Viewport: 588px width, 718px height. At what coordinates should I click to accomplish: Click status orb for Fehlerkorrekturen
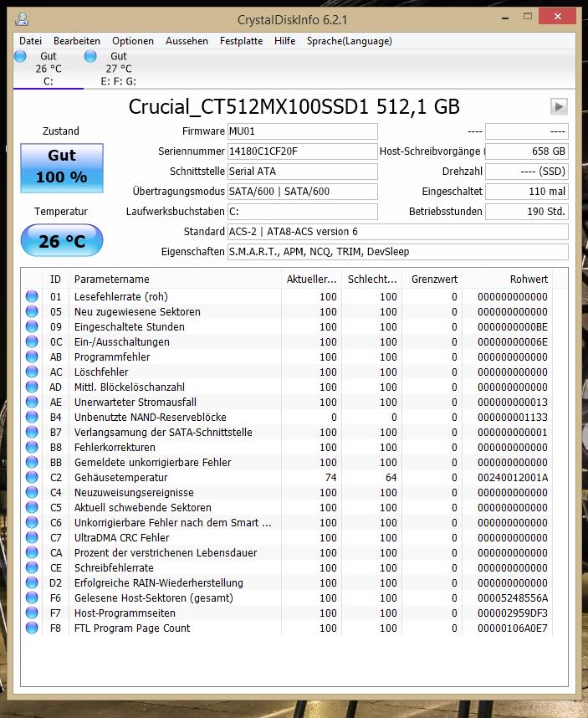pyautogui.click(x=32, y=447)
